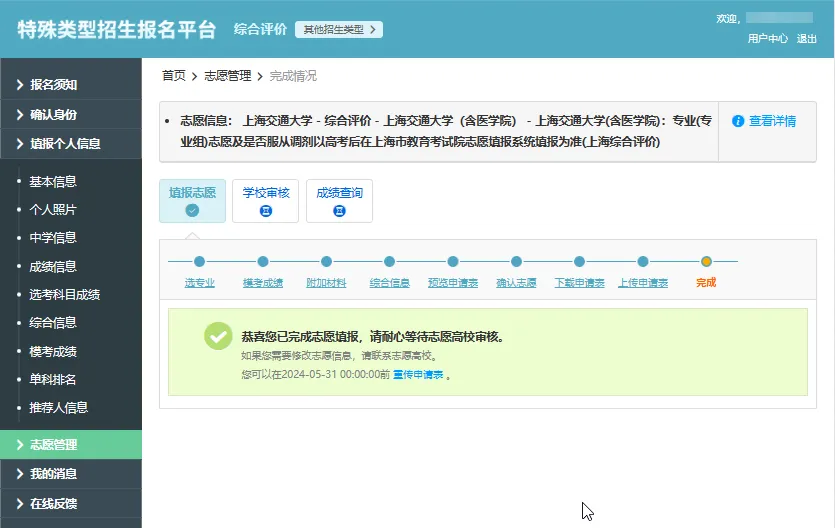The width and height of the screenshot is (835, 528).
Task: Click the 选专业 step dot
Action: coord(199,262)
